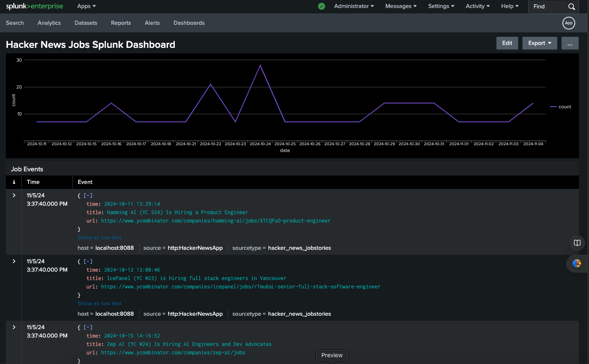This screenshot has width=589, height=364.
Task: Click the green health status checkmark icon
Action: 321,6
